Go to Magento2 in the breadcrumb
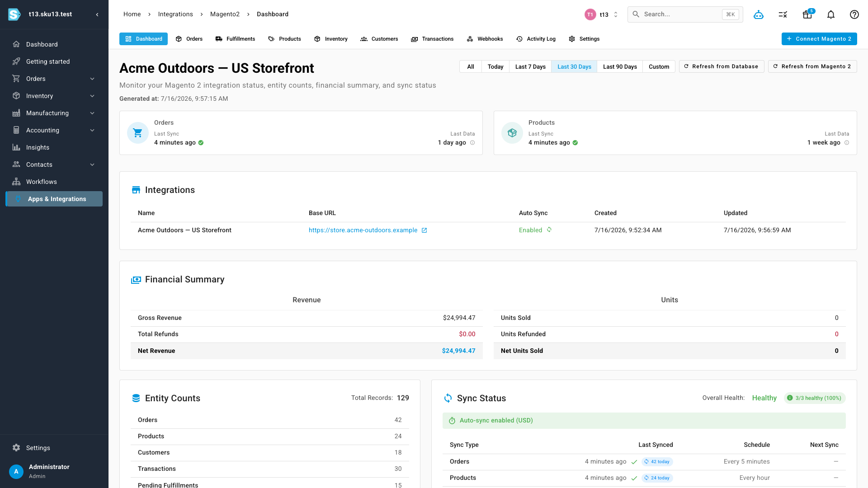 pos(225,14)
